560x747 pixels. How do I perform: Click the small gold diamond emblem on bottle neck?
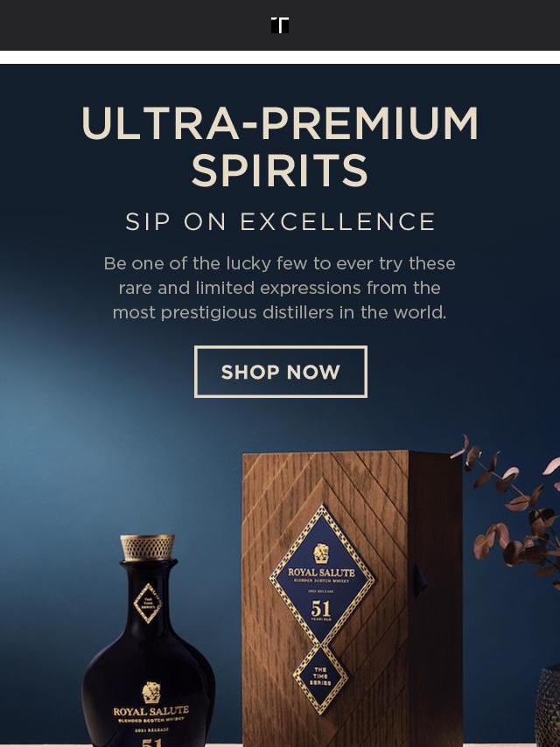147,604
